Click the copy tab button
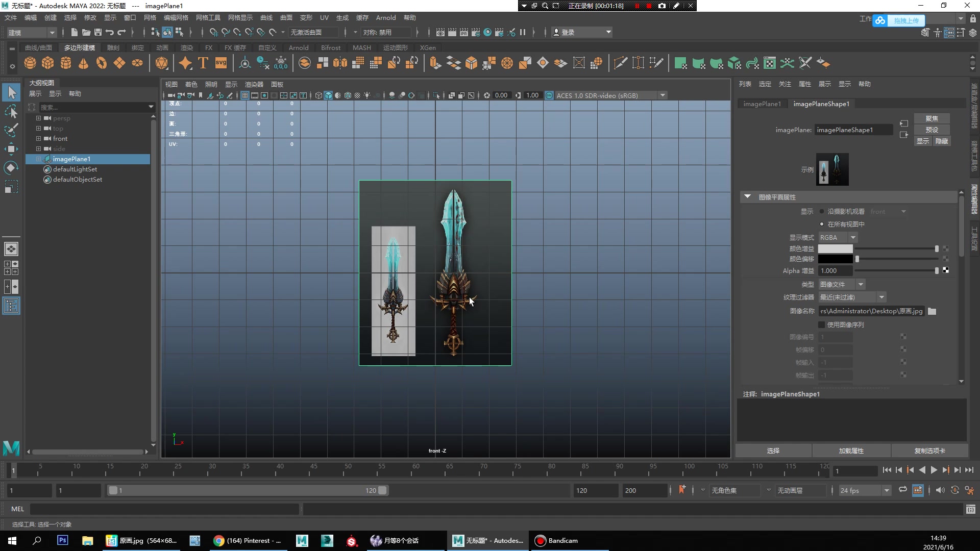The image size is (980, 551). tap(929, 451)
